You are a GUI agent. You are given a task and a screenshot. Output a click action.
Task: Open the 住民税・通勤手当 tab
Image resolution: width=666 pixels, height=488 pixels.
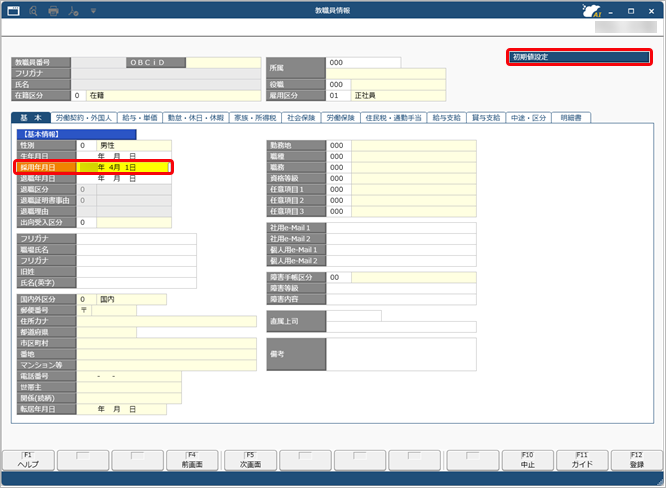(x=397, y=118)
